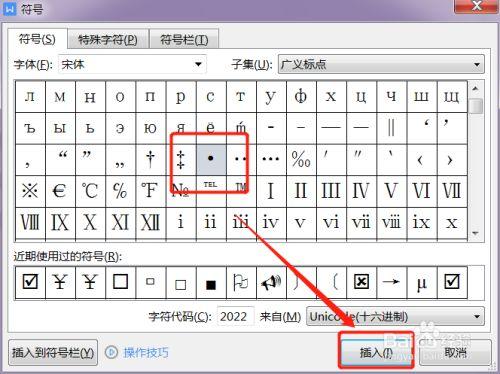Click the 字符代码 input field
The height and width of the screenshot is (374, 500).
coord(235,316)
